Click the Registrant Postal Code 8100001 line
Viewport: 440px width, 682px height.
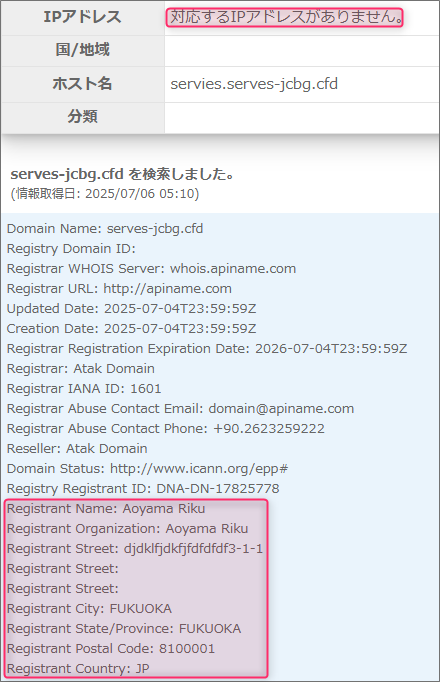click(111, 649)
